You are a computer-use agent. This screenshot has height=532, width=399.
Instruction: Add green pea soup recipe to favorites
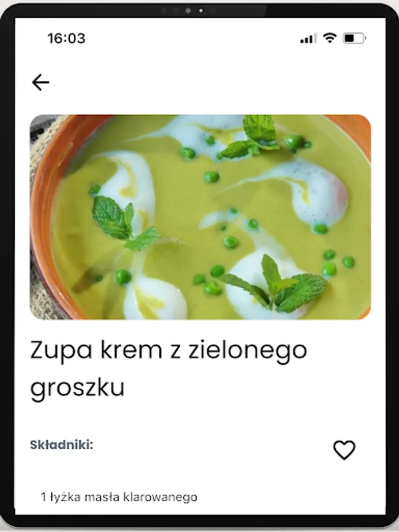tap(344, 450)
